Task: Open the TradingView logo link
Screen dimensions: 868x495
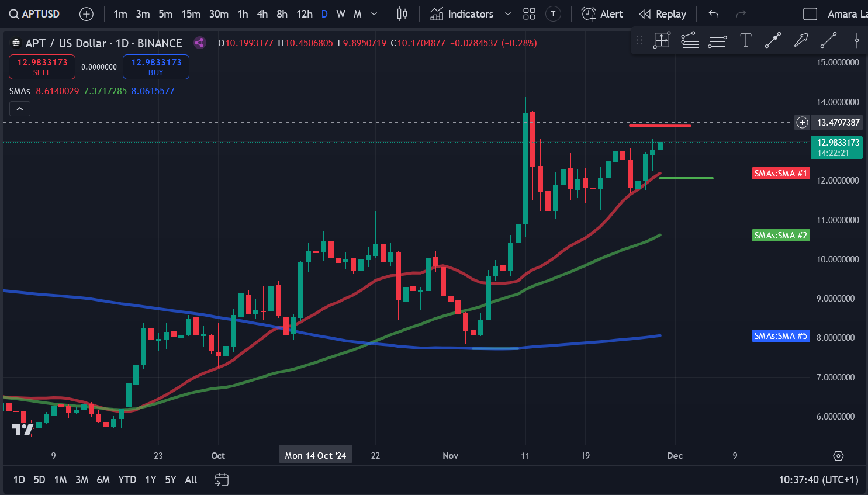Action: tap(23, 430)
